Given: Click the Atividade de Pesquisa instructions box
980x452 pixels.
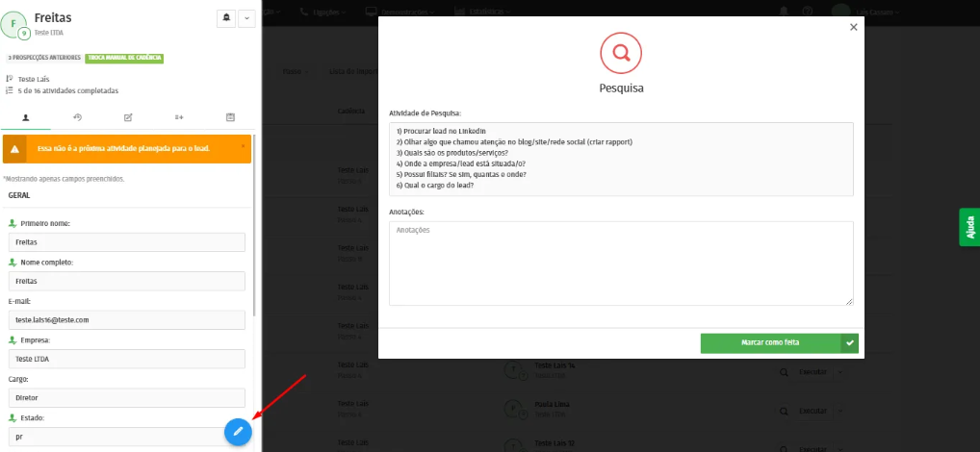Looking at the screenshot, I should click(621, 160).
